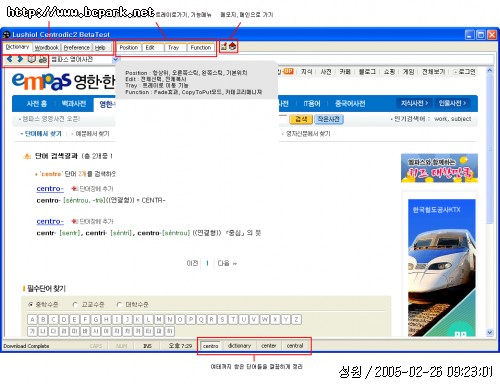
Task: Open the dictionary site dropdown in the toolbar
Action: click(115, 60)
